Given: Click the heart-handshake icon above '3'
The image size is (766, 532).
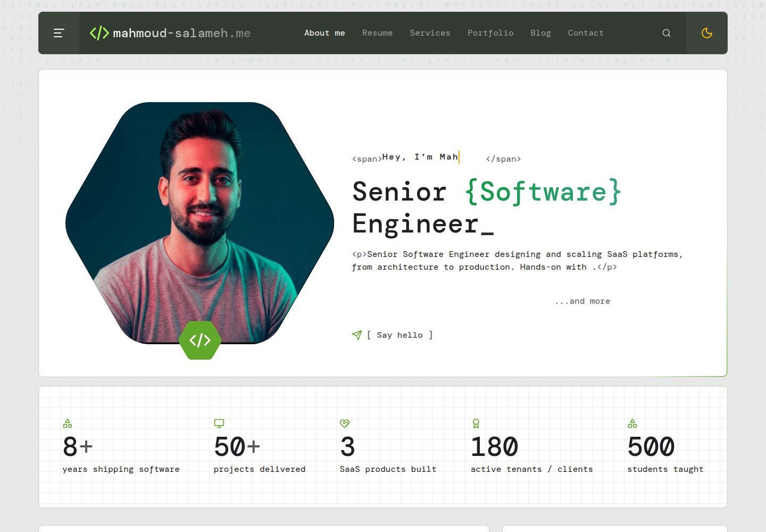Looking at the screenshot, I should 345,423.
